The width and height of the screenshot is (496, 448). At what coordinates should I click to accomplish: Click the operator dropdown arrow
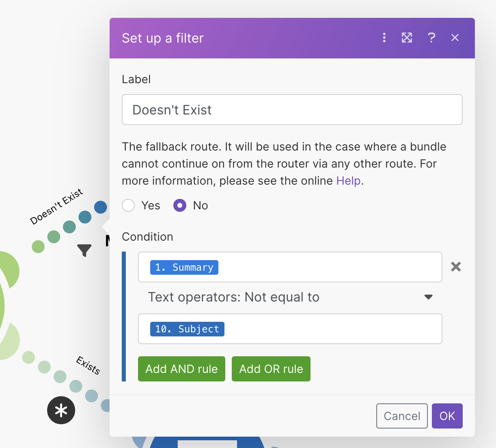pyautogui.click(x=428, y=297)
